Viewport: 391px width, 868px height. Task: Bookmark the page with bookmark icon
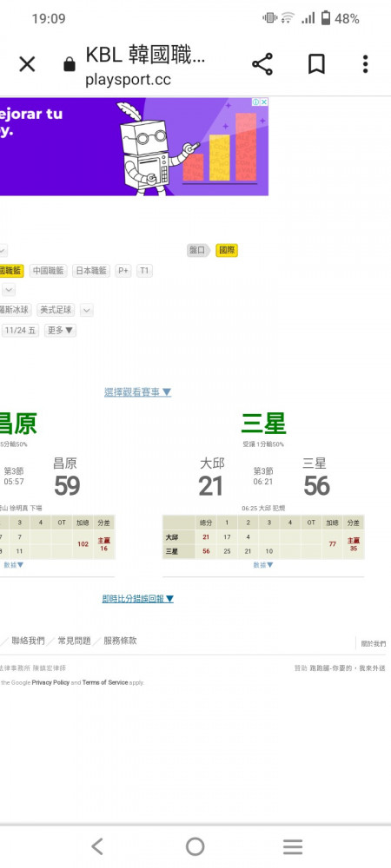(316, 64)
